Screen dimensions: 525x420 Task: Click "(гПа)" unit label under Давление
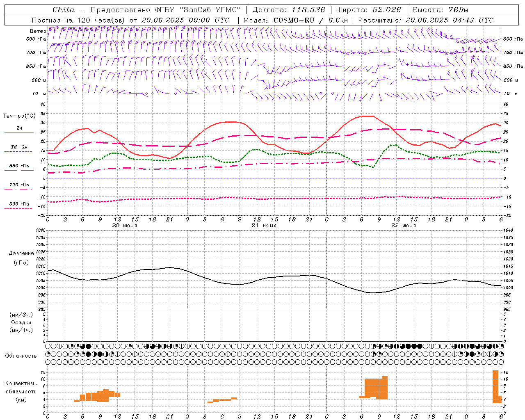pyautogui.click(x=21, y=262)
